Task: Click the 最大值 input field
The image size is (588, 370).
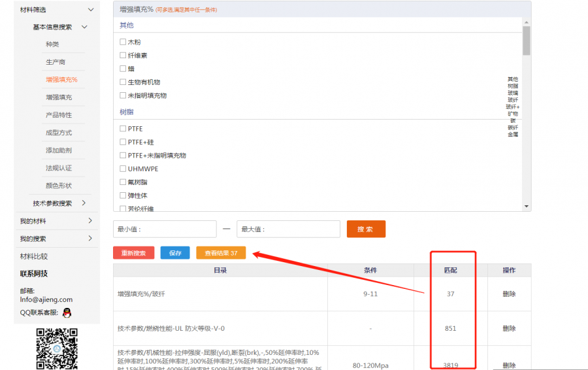Action: 288,229
